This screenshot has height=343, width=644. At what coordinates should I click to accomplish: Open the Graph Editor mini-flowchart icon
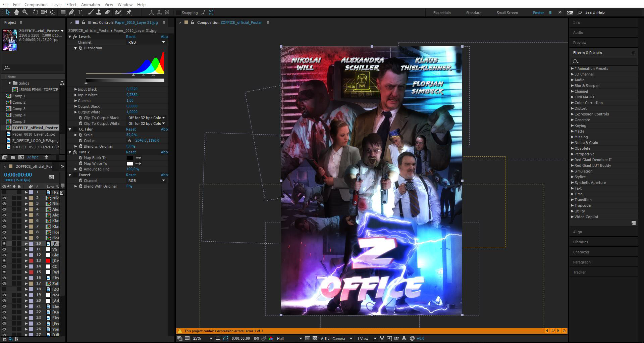51,177
